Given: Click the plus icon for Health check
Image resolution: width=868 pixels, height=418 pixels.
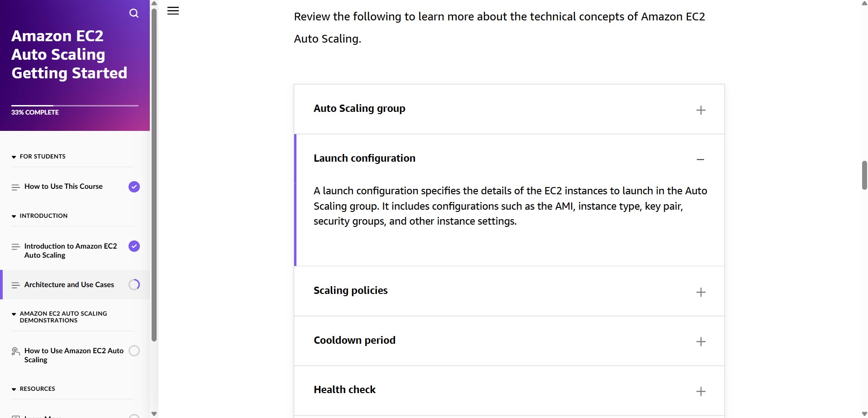Looking at the screenshot, I should point(701,391).
